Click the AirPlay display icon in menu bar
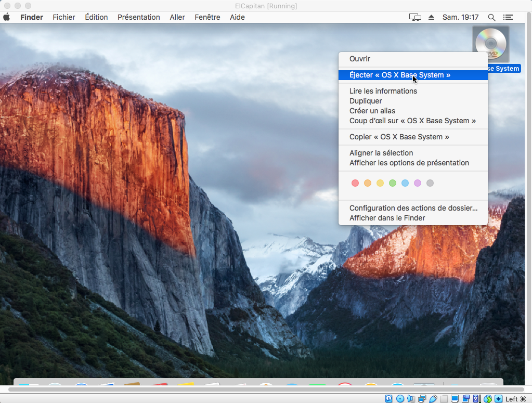Viewport: 532px width, 403px height. pyautogui.click(x=415, y=17)
